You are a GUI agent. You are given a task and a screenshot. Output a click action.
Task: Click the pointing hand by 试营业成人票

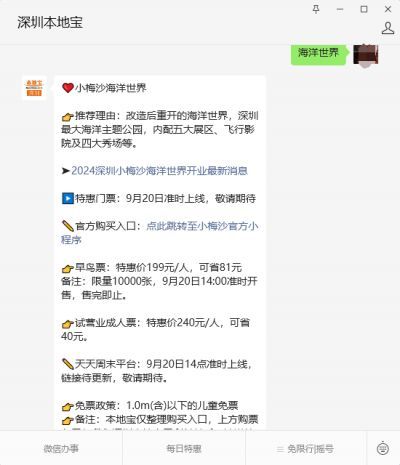coord(68,323)
